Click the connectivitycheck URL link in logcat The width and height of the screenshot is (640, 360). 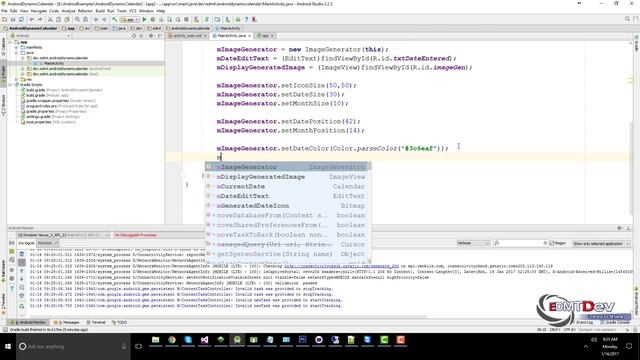342,266
